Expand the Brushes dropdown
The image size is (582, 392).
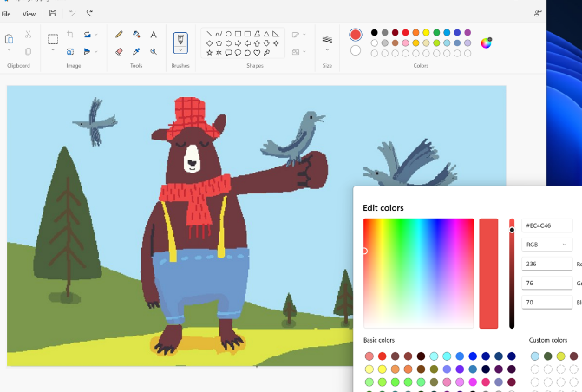tap(180, 50)
